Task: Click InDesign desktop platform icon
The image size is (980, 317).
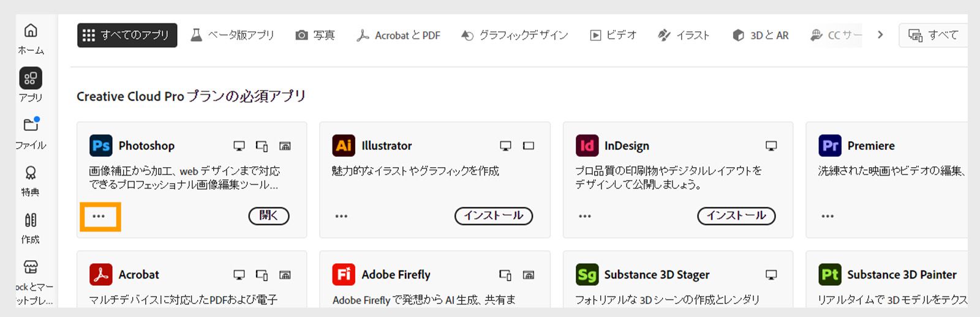Action: (771, 146)
